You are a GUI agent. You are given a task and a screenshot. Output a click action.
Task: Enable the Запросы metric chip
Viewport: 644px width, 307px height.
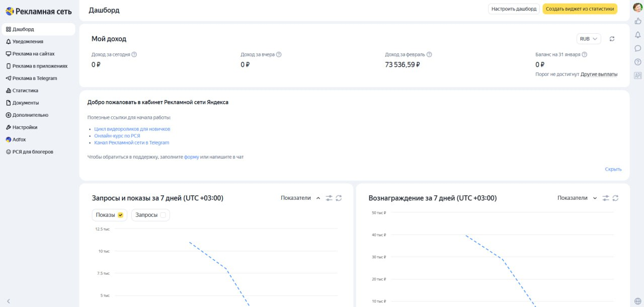pyautogui.click(x=150, y=214)
